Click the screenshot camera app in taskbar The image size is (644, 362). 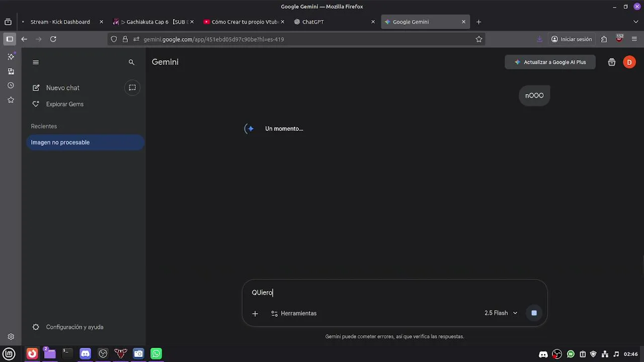click(x=138, y=353)
